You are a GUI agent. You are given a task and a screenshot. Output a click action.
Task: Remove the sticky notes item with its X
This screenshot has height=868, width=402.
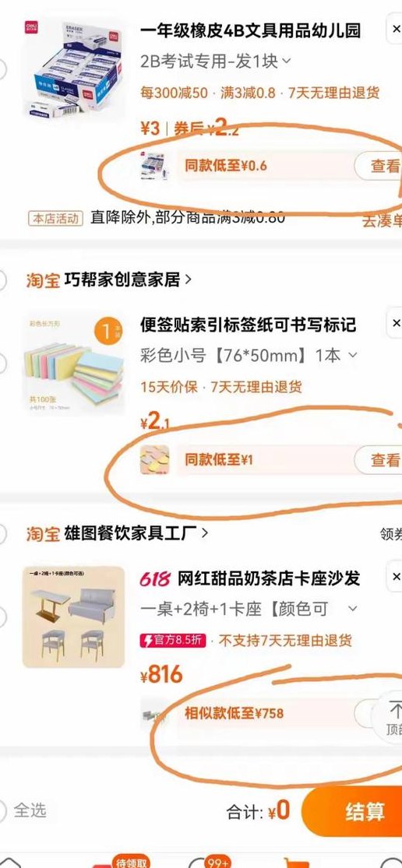(x=395, y=323)
